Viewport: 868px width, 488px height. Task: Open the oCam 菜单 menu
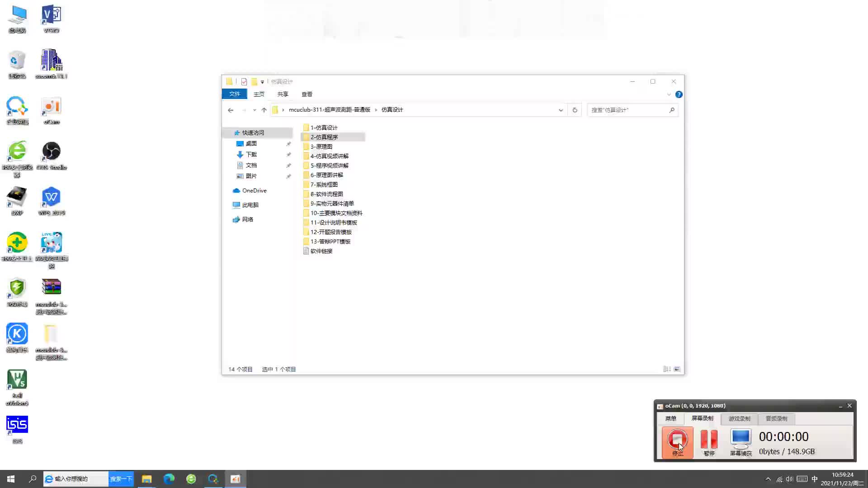[x=670, y=418]
